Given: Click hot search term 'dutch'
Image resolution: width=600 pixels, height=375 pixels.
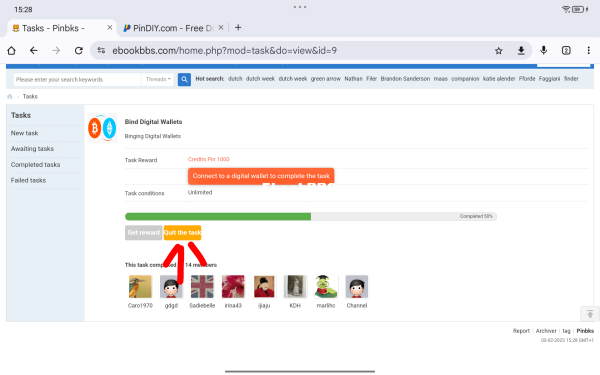Looking at the screenshot, I should click(235, 78).
